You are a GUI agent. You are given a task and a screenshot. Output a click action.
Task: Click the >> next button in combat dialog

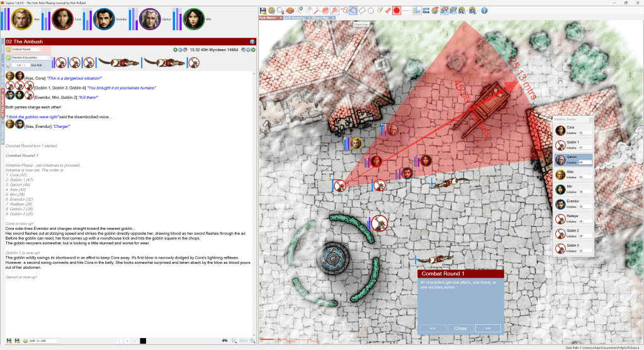487,328
